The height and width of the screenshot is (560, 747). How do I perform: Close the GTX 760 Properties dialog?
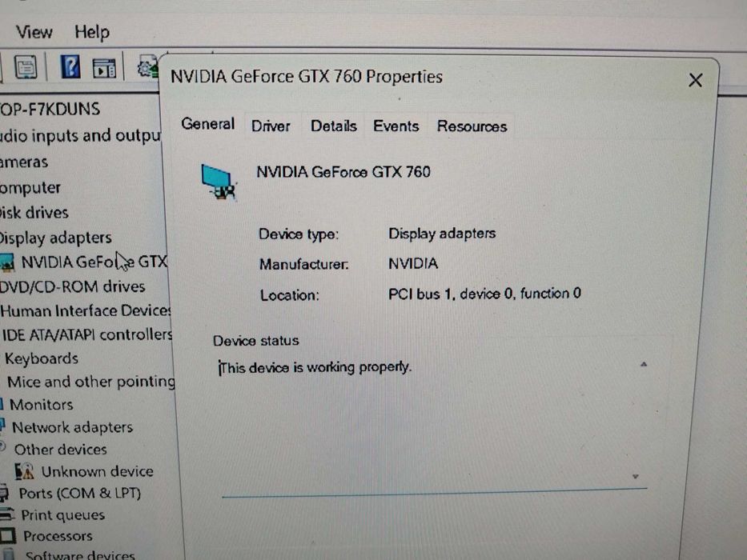tap(696, 80)
